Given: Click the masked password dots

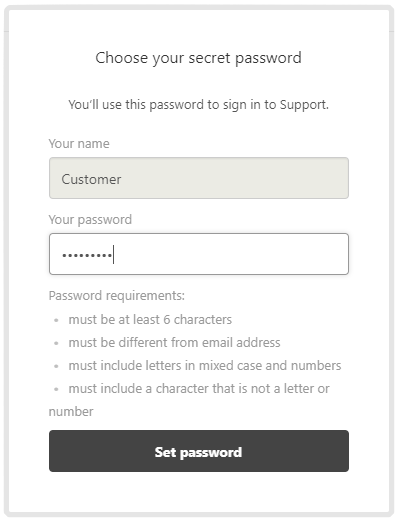Looking at the screenshot, I should point(87,256).
